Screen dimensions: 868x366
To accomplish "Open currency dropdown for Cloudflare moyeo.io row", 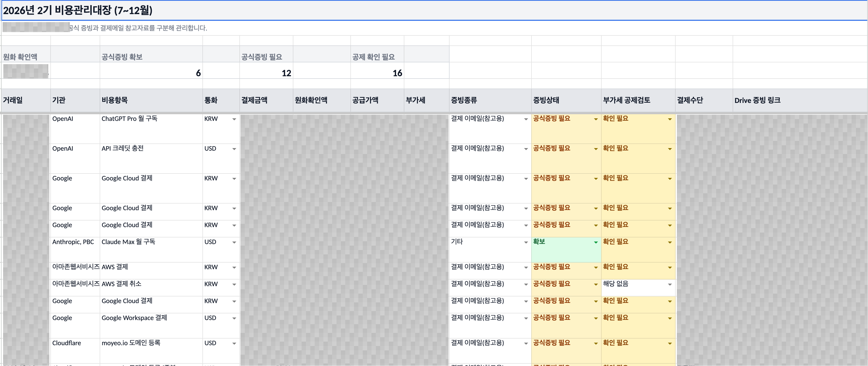I will pyautogui.click(x=234, y=343).
